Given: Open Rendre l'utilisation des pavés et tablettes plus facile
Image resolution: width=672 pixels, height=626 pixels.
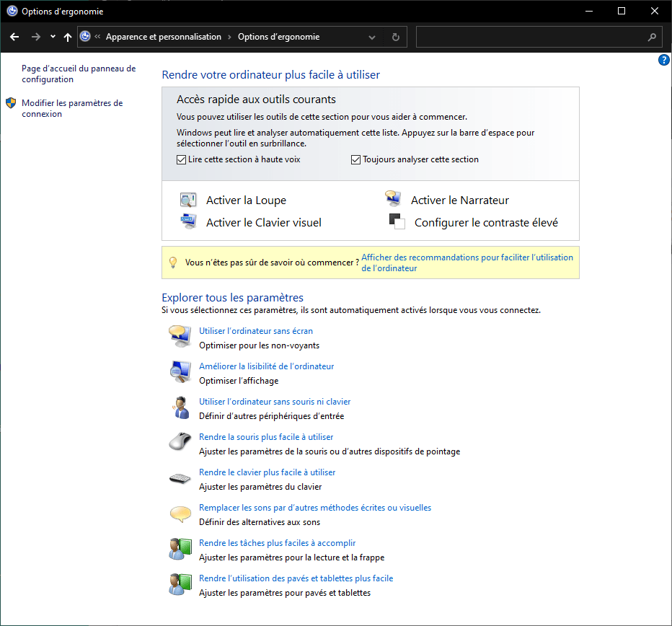Looking at the screenshot, I should [296, 578].
